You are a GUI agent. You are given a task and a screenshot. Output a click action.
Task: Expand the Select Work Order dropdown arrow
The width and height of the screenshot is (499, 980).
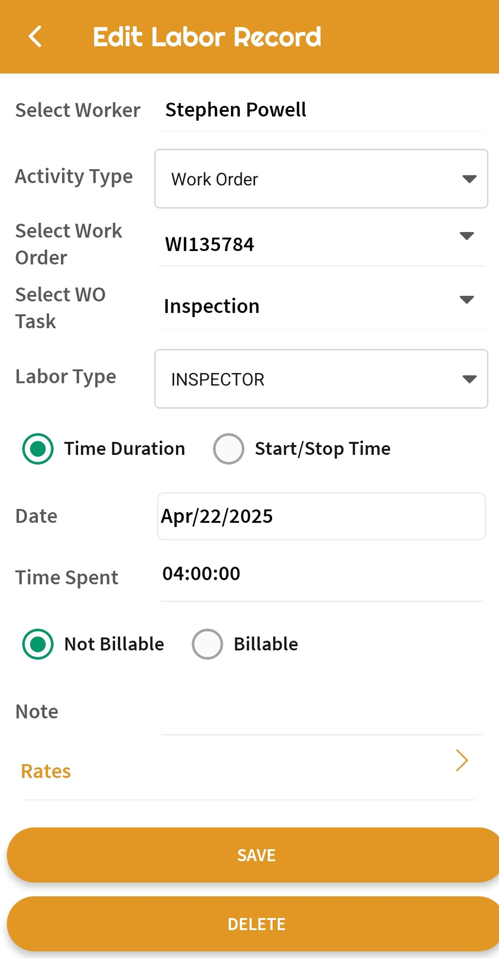[x=467, y=236]
